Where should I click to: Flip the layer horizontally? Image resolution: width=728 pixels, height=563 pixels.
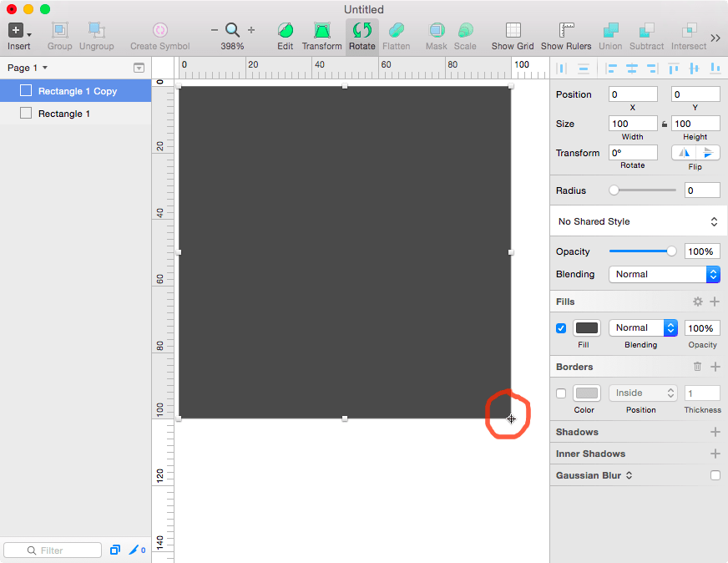(x=684, y=152)
